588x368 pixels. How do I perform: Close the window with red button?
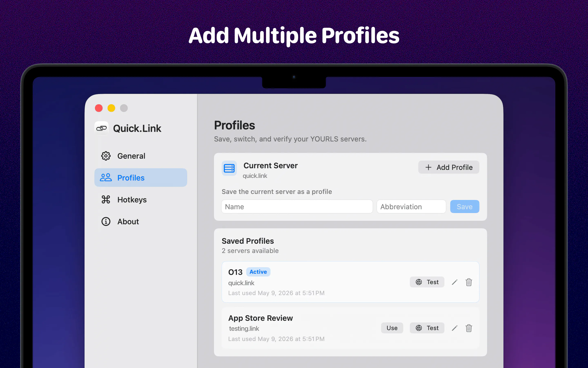pyautogui.click(x=99, y=108)
